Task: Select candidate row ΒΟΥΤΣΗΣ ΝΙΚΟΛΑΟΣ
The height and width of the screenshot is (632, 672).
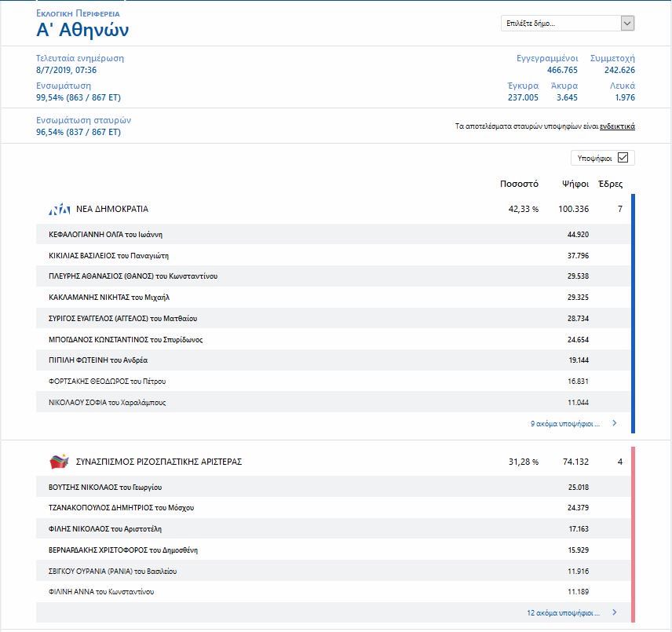Action: (334, 488)
